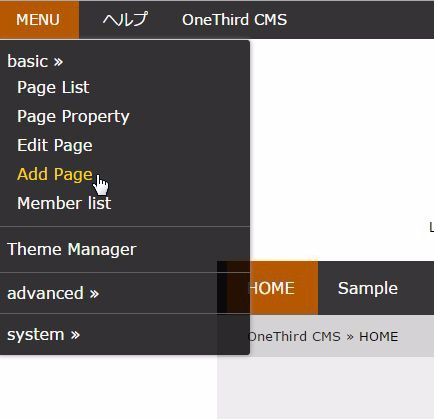Select the Page Property menu entry
This screenshot has width=434, height=419.
[73, 117]
